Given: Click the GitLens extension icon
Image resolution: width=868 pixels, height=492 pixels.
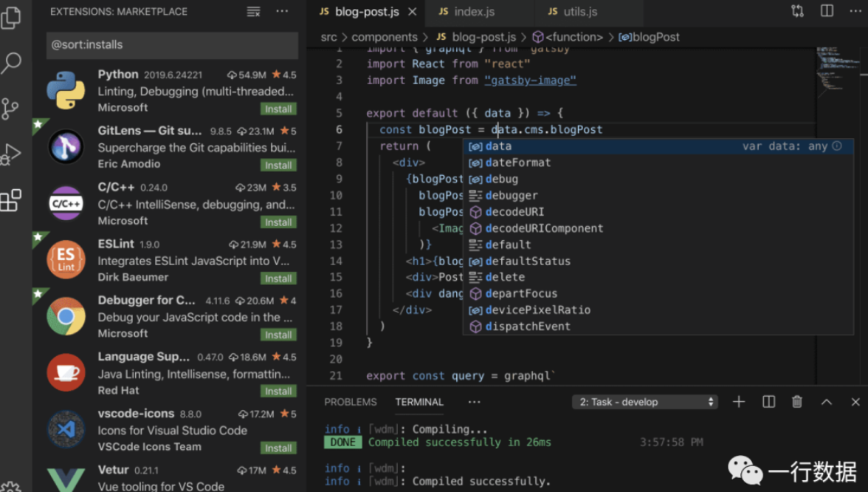Looking at the screenshot, I should 66,147.
